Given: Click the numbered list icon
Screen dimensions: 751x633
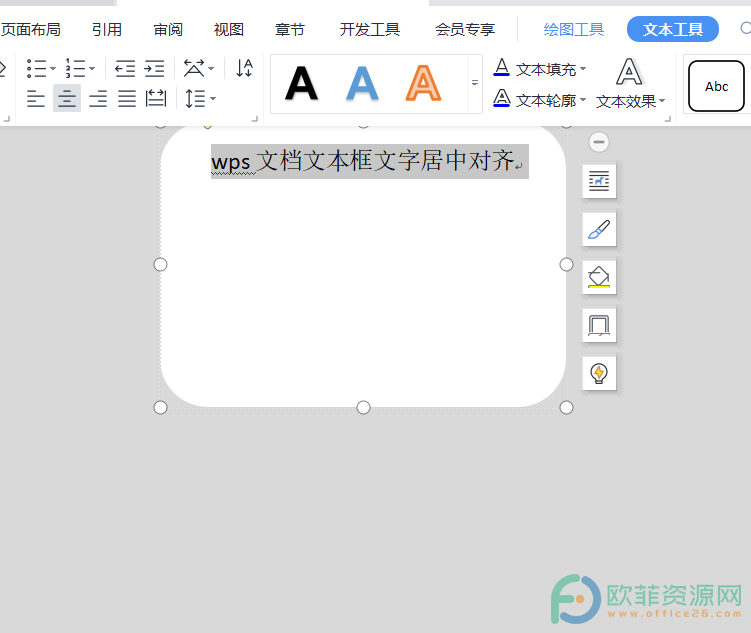Looking at the screenshot, I should [x=76, y=68].
